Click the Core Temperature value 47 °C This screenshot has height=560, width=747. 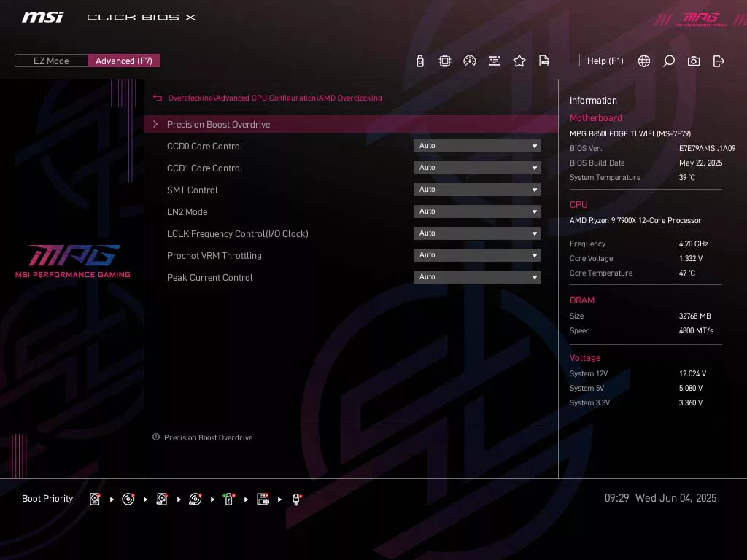pyautogui.click(x=687, y=273)
